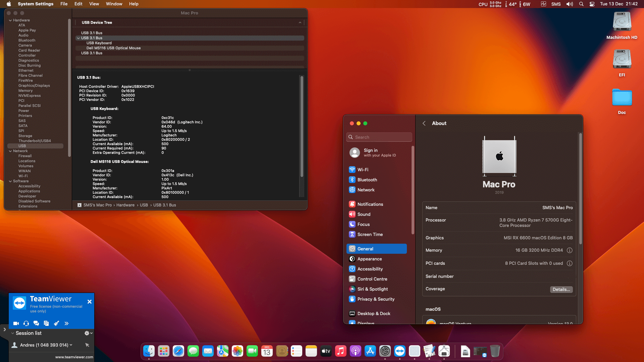Open the TeamViewer chat panel
Viewport: 644px width, 362px height.
point(36,323)
